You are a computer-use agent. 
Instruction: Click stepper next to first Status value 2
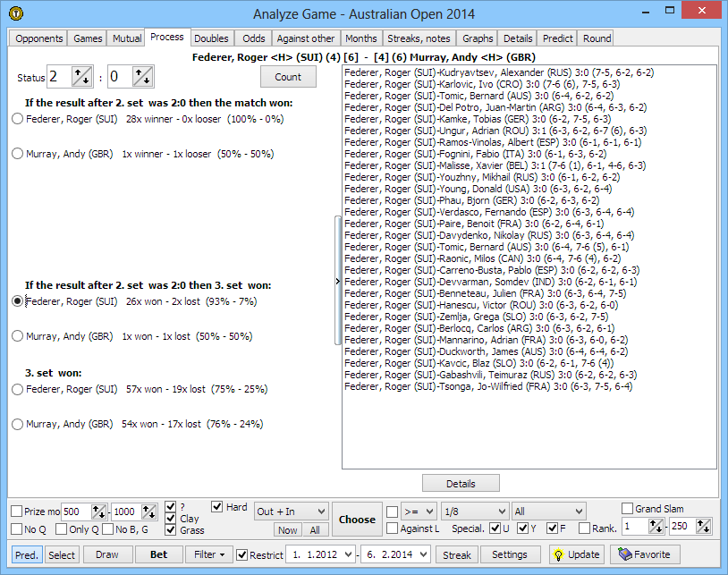click(x=81, y=77)
